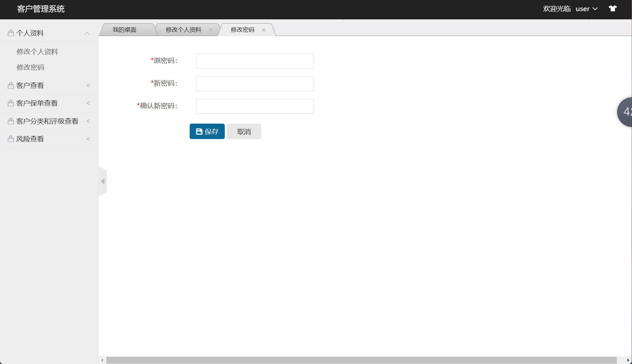Expand the 风险查看 menu chevron
Screen dimensions: 632x364
[88, 139]
